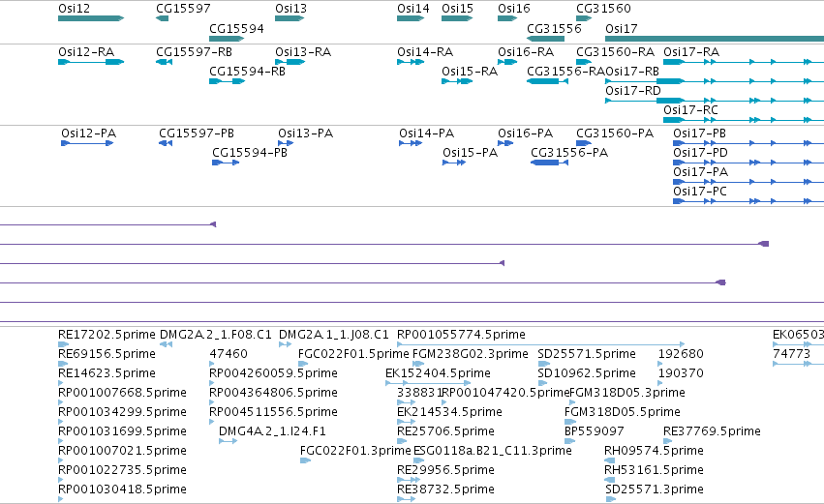Select transcript Osi16-RA

tap(526, 52)
